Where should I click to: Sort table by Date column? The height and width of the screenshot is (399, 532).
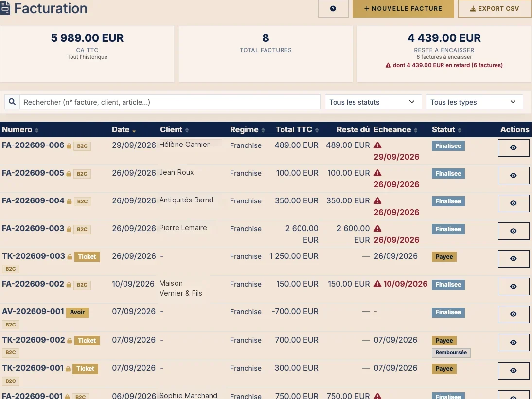[x=124, y=130]
